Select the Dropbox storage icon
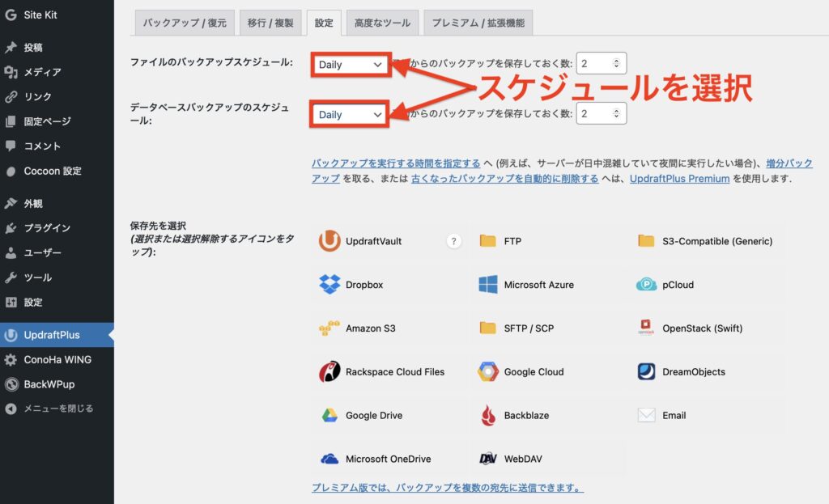The width and height of the screenshot is (829, 504). point(329,285)
